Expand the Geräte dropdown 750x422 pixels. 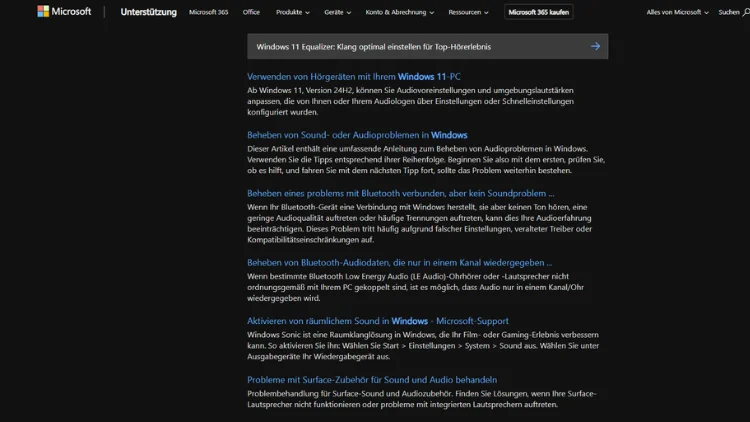click(x=337, y=12)
